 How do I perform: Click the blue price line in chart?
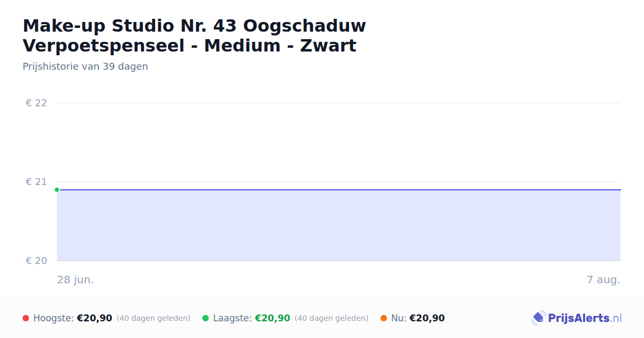339,189
